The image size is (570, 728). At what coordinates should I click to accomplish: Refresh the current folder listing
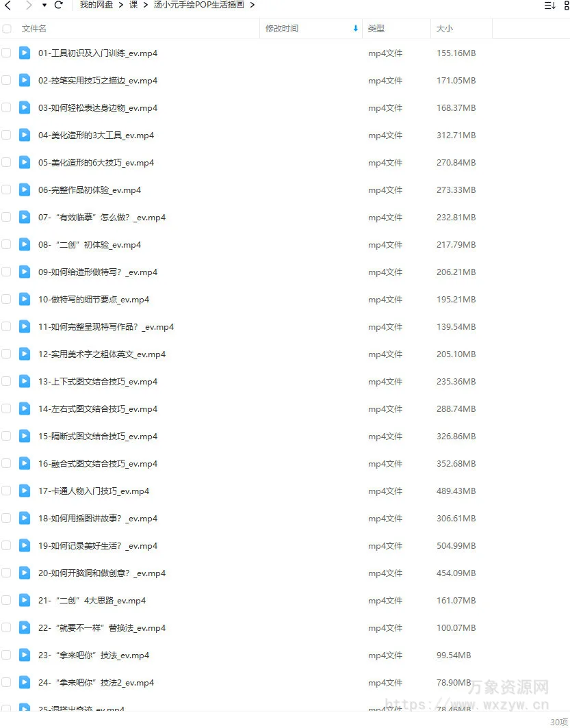coord(58,5)
